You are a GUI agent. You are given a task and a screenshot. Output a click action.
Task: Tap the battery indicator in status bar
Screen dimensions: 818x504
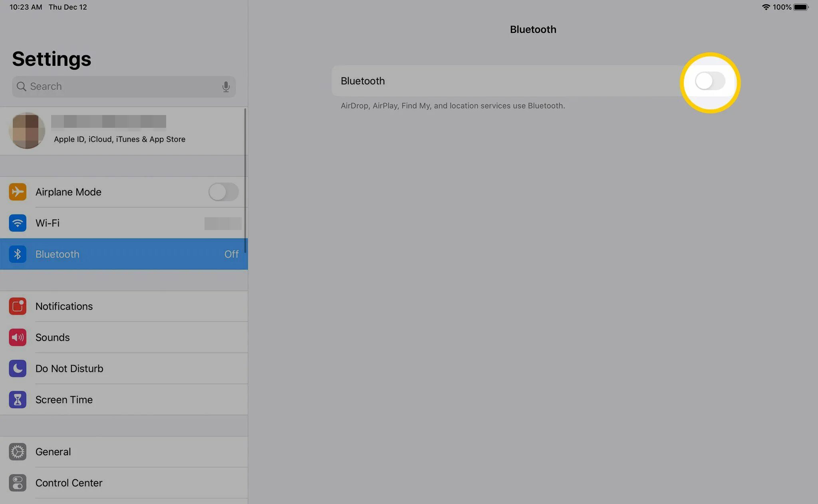pyautogui.click(x=800, y=7)
